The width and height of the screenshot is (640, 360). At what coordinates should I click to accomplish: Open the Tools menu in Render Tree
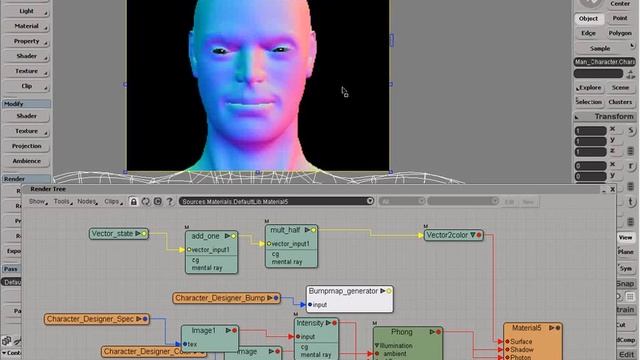coord(63,201)
